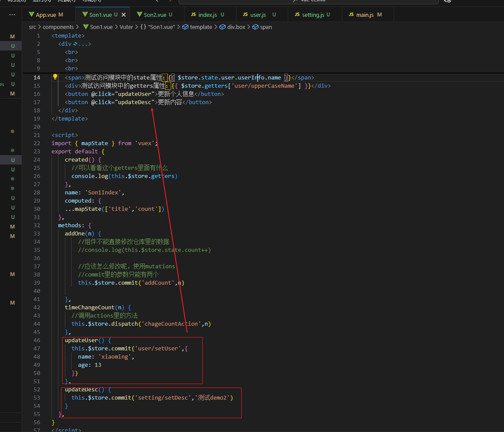Screen dimensions: 504x432
Task: Click the '测试demo2' string argument
Action: point(212,397)
